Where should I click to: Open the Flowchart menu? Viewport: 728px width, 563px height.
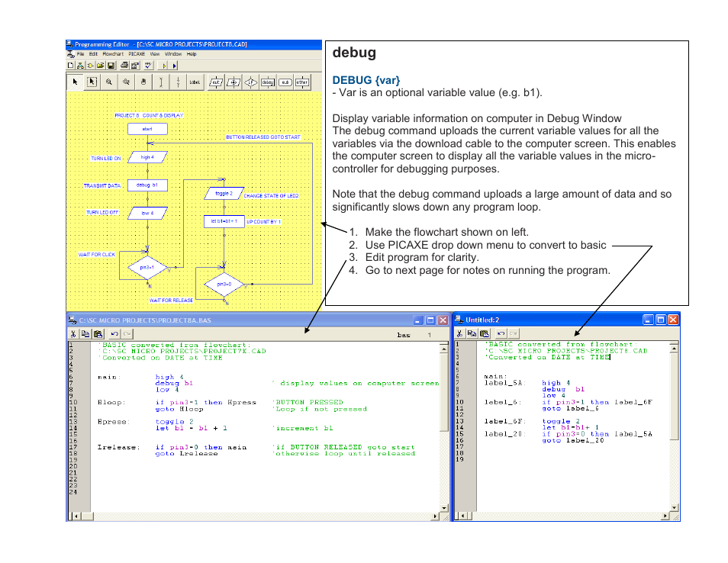(x=113, y=54)
